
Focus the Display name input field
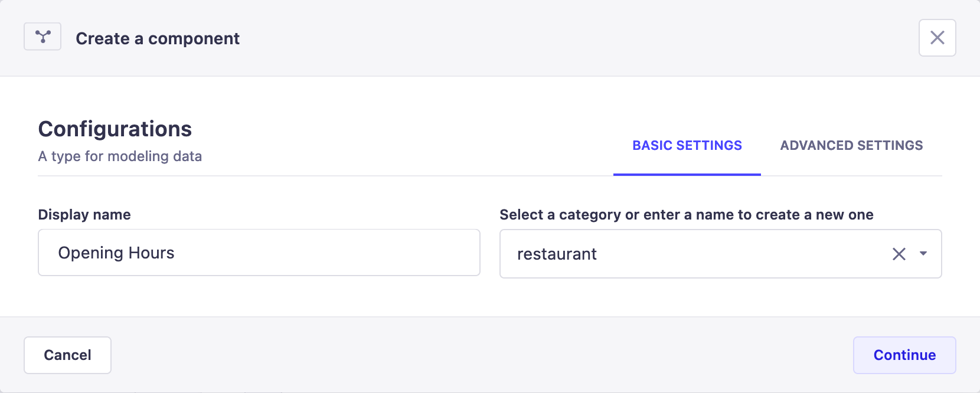259,253
